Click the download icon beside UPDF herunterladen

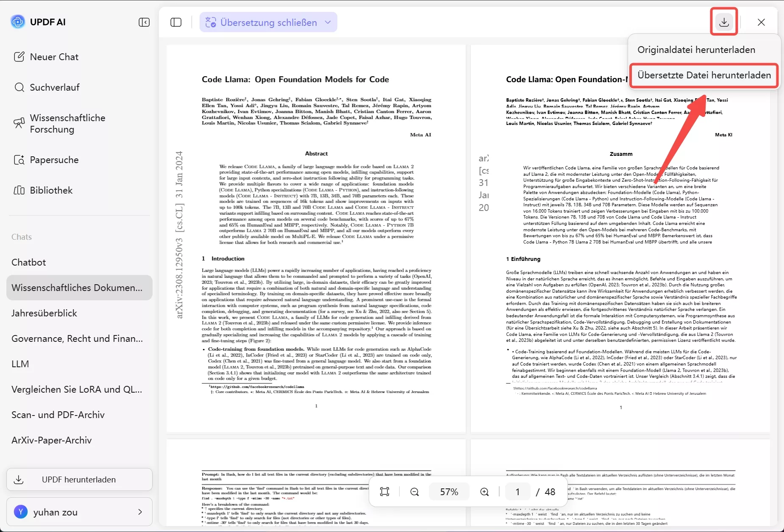(x=19, y=479)
